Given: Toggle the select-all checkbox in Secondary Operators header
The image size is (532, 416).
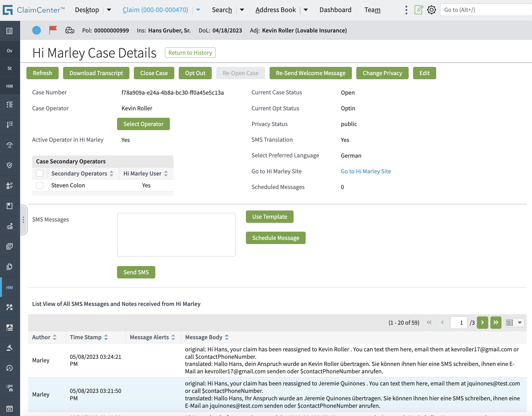Looking at the screenshot, I should click(39, 173).
